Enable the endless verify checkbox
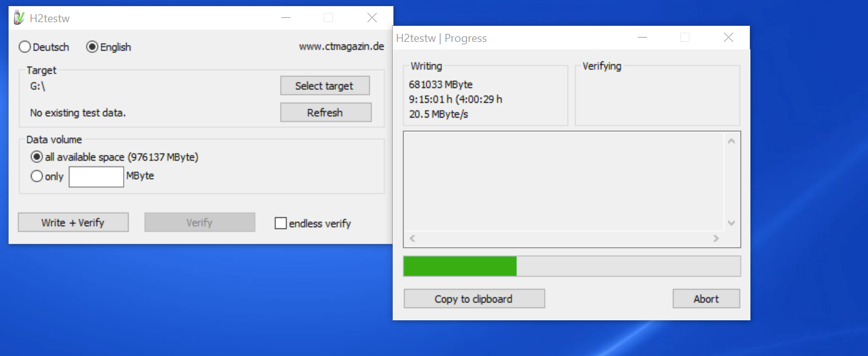The image size is (868, 356). click(x=313, y=223)
